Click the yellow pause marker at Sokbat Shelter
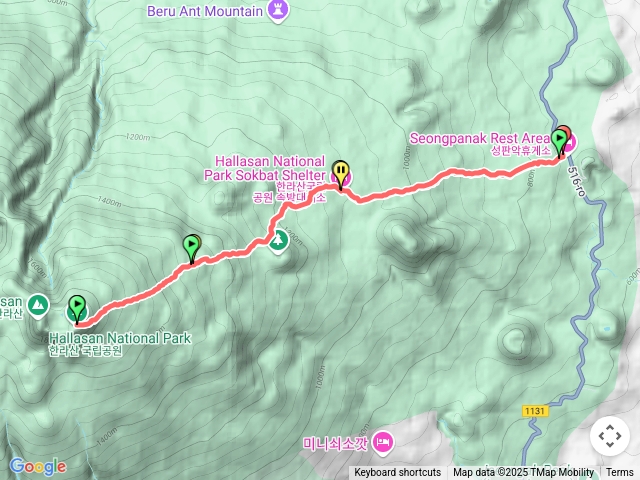 [x=340, y=173]
